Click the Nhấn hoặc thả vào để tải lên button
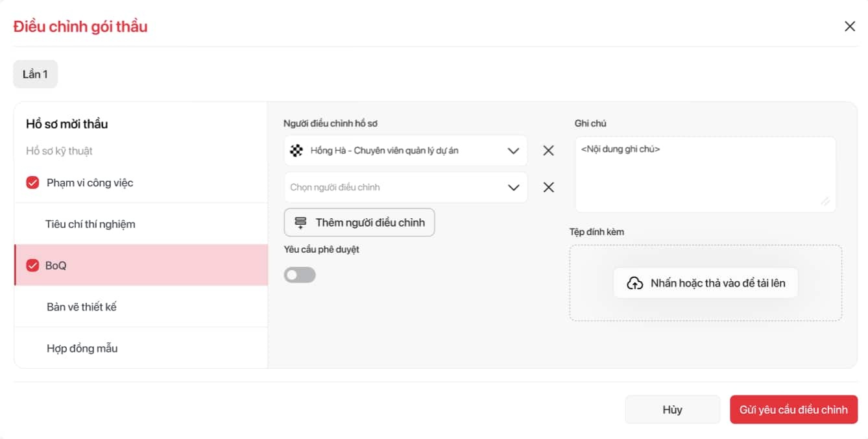The image size is (868, 439). coord(705,283)
